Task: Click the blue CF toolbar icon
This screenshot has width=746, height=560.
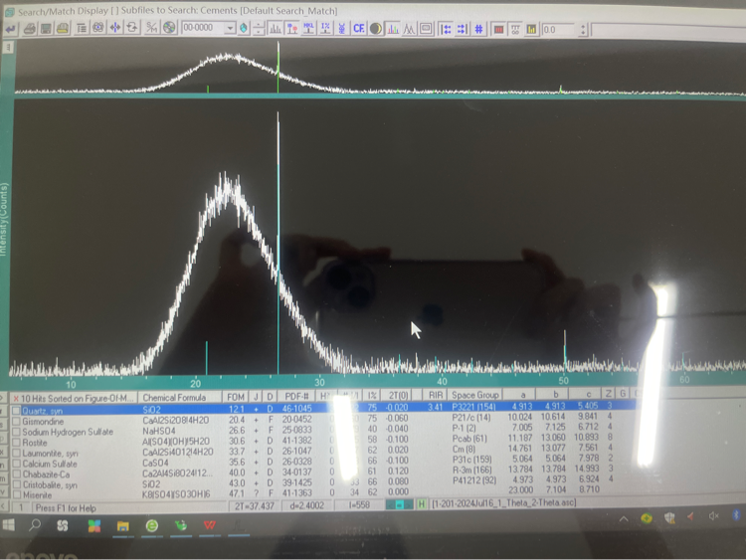Action: 358,29
